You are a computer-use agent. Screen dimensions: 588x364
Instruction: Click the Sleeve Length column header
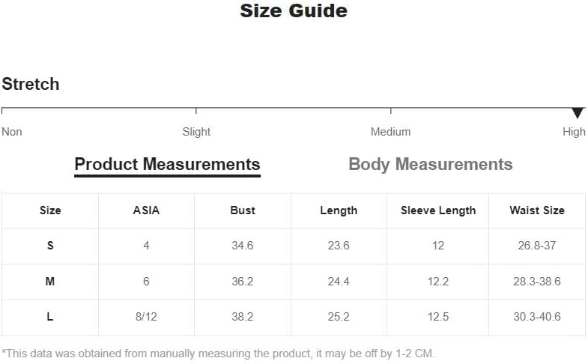[438, 210]
